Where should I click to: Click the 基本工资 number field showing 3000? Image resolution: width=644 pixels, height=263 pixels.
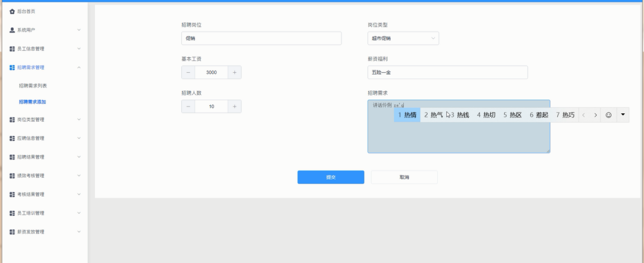click(211, 72)
